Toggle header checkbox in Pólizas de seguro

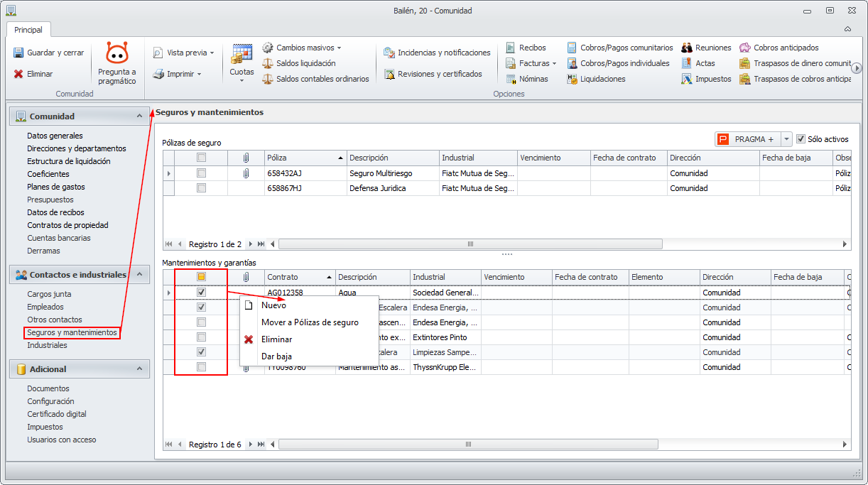(x=201, y=158)
